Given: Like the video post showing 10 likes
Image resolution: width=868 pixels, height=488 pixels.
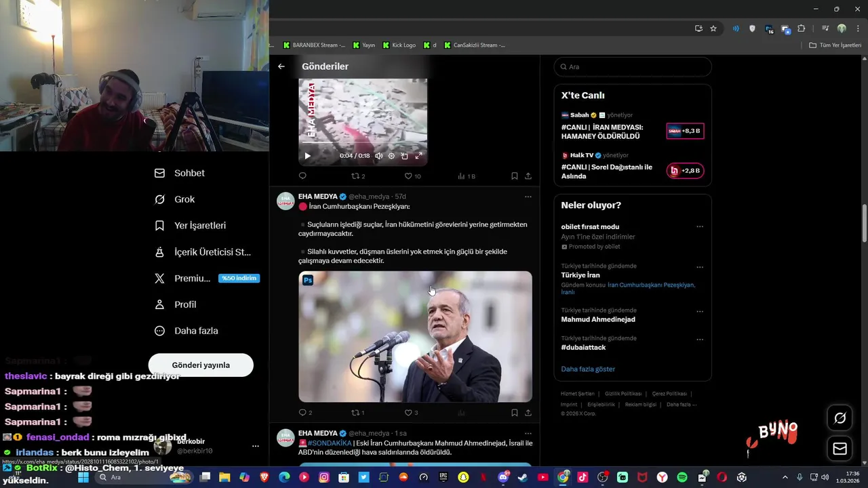Looking at the screenshot, I should pyautogui.click(x=412, y=176).
